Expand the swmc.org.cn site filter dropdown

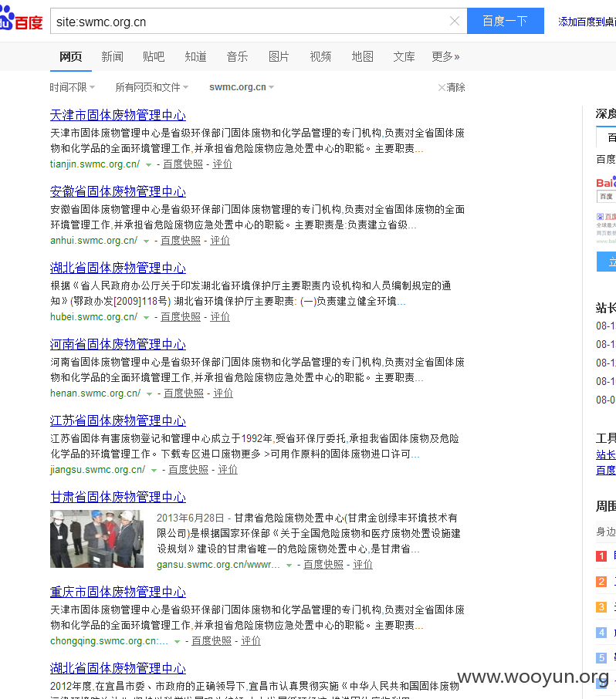click(x=242, y=87)
